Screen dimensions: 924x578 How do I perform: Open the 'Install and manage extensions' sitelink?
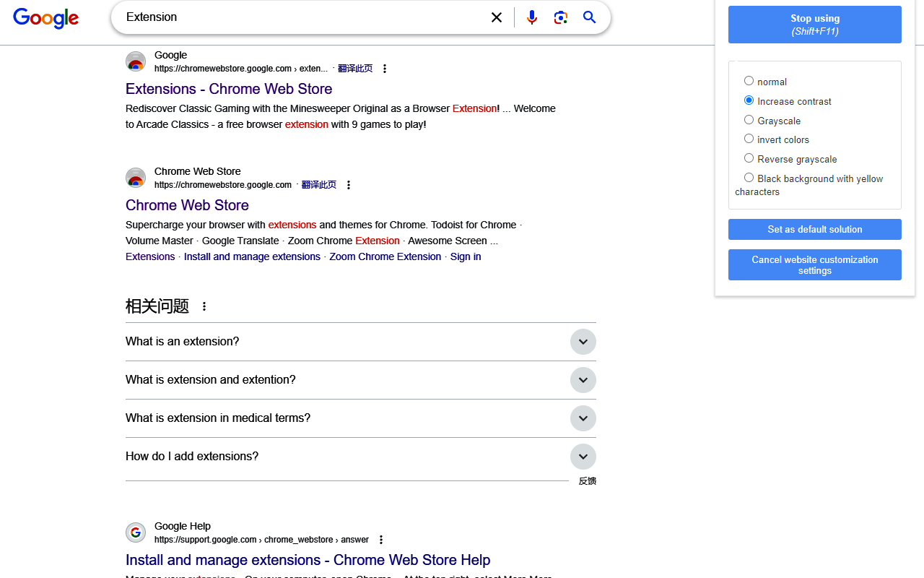coord(252,256)
